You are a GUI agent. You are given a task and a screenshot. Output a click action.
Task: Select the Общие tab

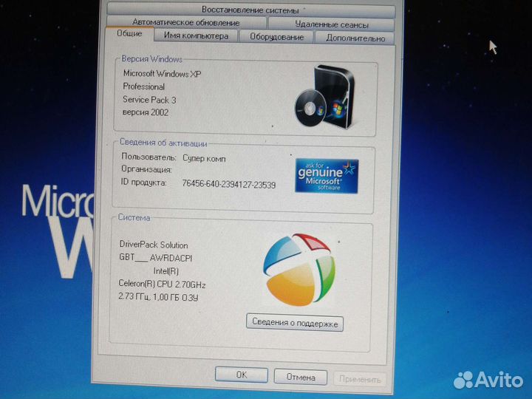click(129, 35)
